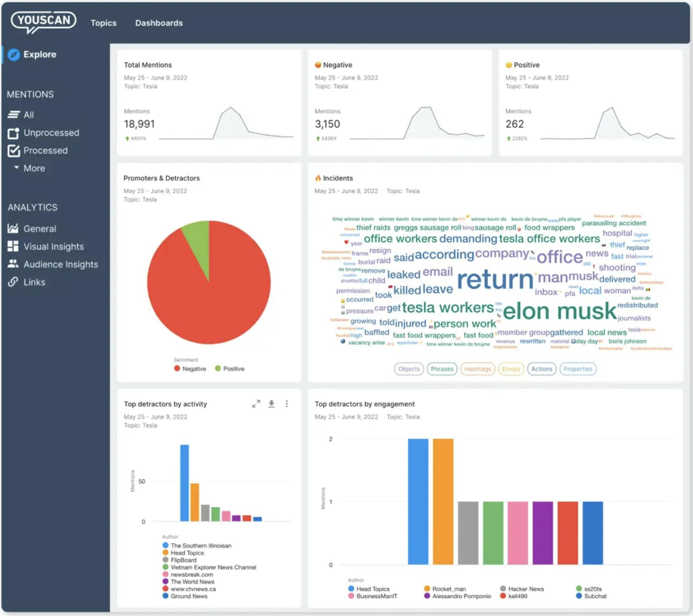The height and width of the screenshot is (616, 693).
Task: Toggle Negative in the sentiment legend
Action: tap(177, 368)
